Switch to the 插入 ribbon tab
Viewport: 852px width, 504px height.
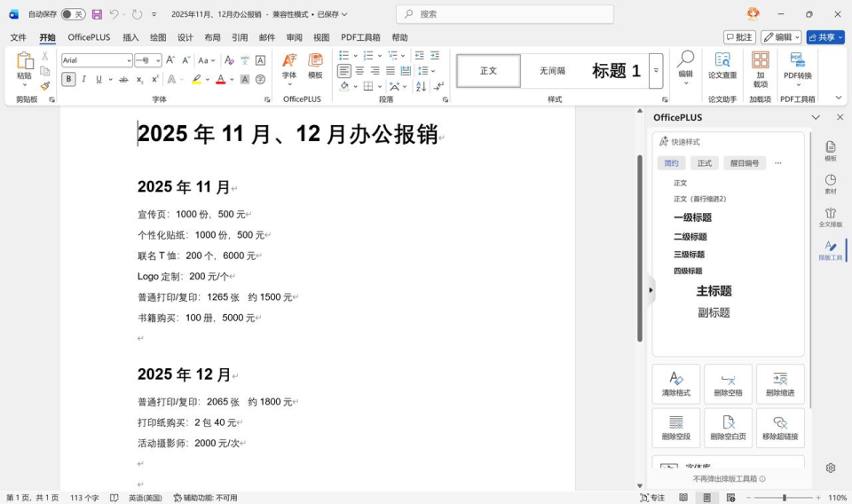130,37
